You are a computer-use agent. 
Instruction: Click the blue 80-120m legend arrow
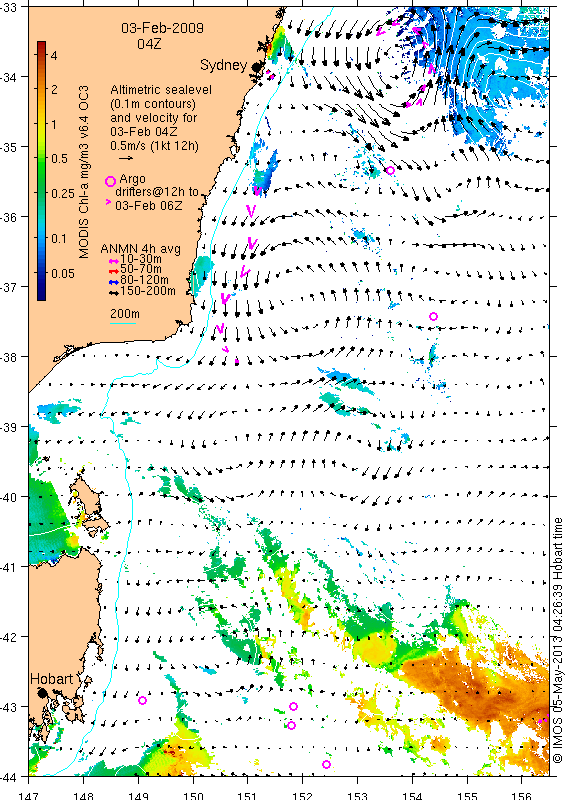[x=114, y=282]
